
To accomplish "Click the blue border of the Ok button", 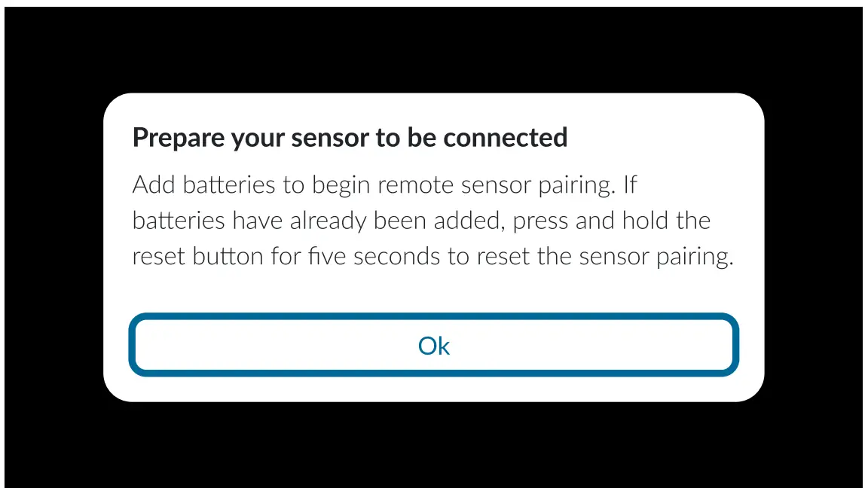I will (434, 317).
